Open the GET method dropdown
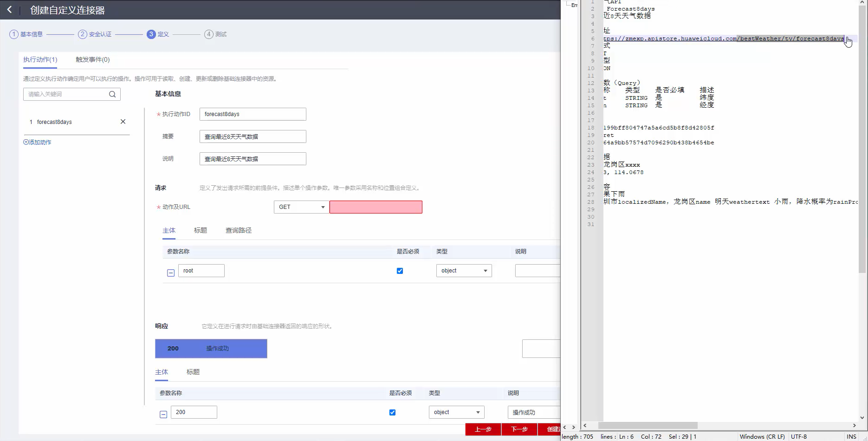This screenshot has width=868, height=441. click(x=301, y=207)
